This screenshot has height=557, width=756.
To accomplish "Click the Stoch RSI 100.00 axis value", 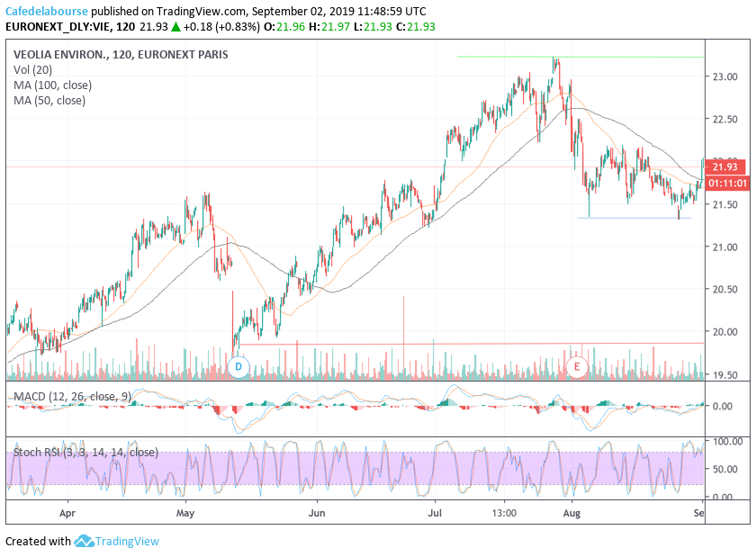I will (x=727, y=441).
